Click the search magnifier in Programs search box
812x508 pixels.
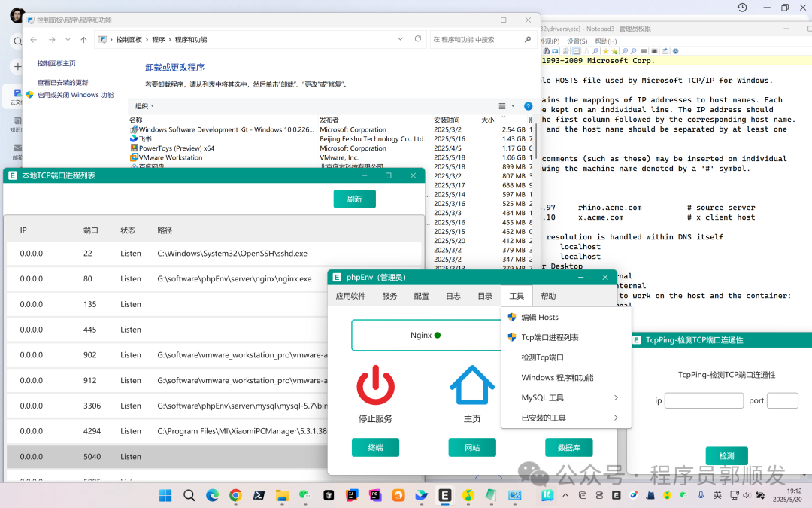528,39
